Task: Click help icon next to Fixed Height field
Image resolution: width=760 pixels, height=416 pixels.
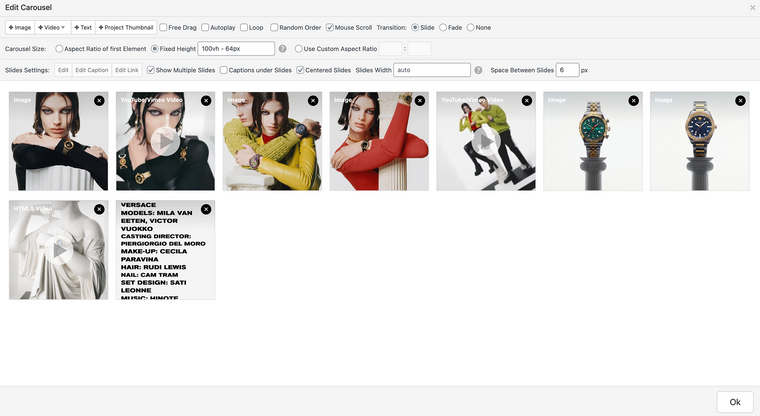Action: point(283,49)
